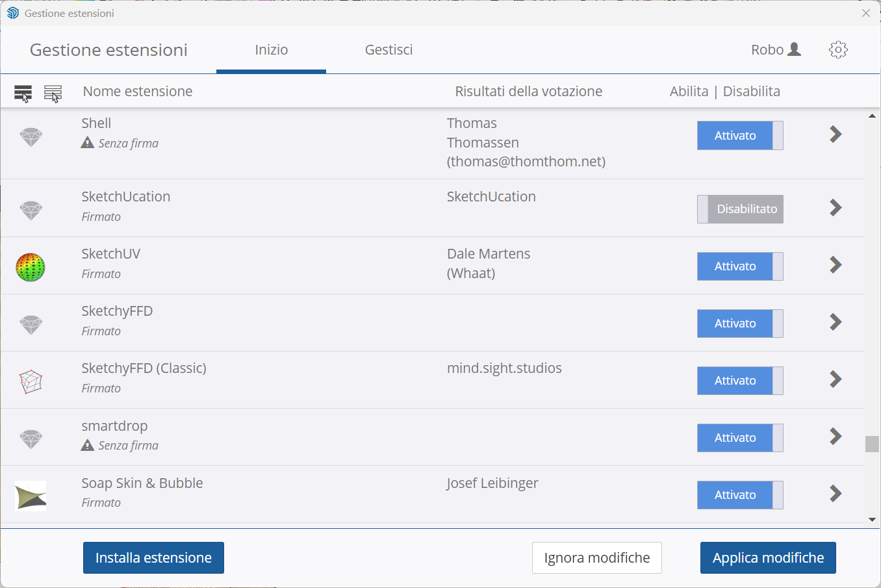Click the deselect-all extensions icon
Screen dimensions: 881x588
[x=53, y=93]
